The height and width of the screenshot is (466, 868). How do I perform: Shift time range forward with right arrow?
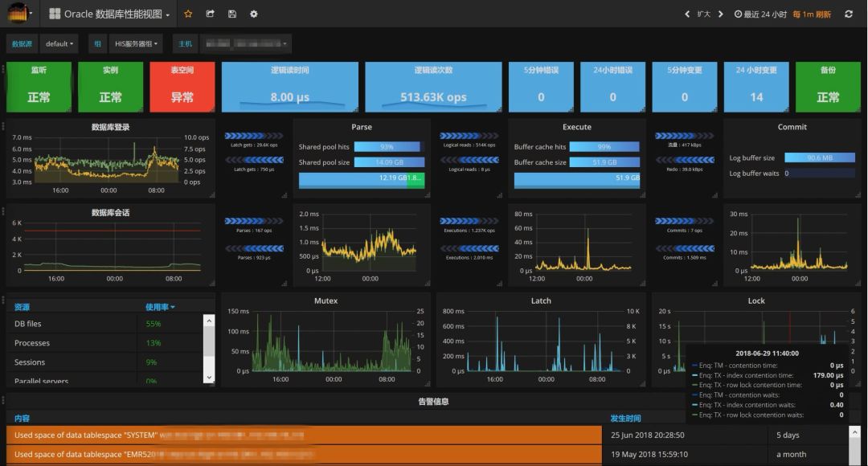721,14
